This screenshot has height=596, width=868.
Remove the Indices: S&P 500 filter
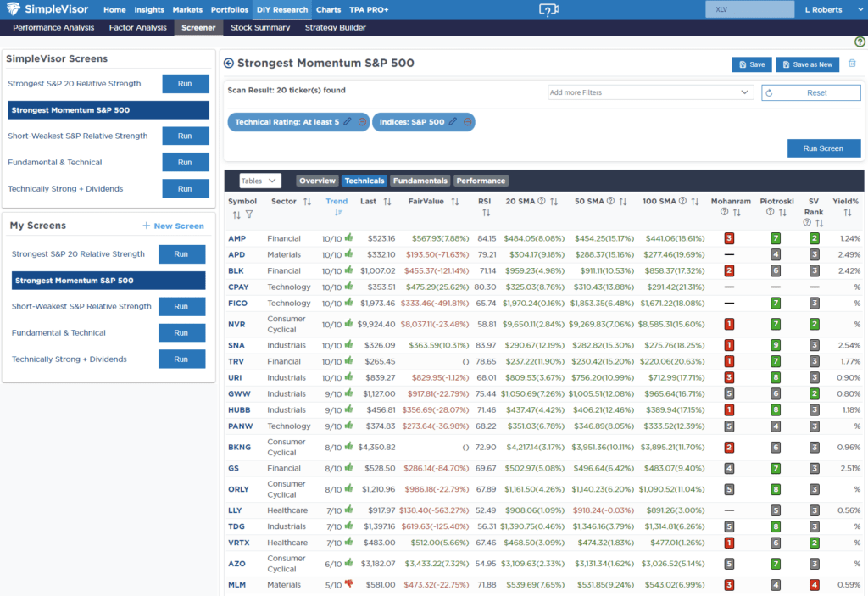click(x=467, y=122)
